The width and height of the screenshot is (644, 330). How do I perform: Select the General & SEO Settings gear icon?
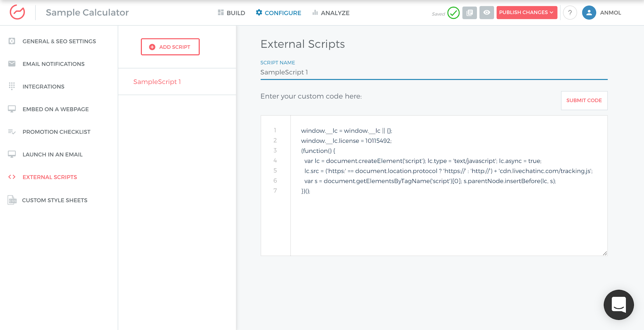(12, 41)
